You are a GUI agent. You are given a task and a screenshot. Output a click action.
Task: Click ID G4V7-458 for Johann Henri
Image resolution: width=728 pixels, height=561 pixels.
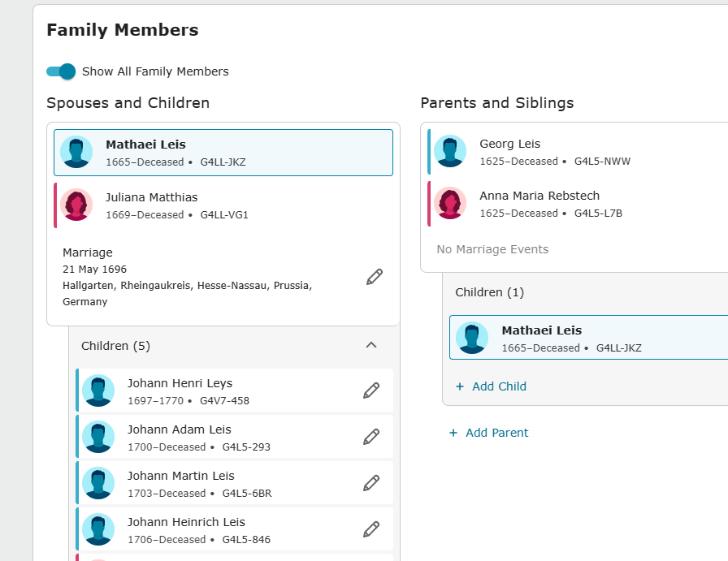click(x=225, y=400)
